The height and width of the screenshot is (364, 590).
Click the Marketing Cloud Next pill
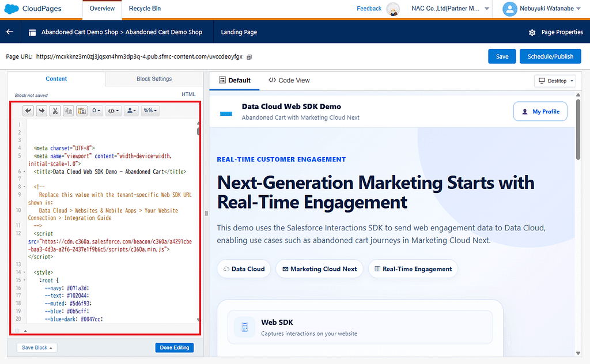click(319, 269)
